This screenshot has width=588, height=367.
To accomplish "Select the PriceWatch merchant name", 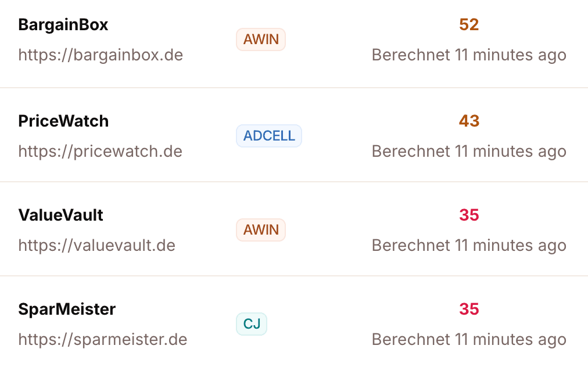I will tap(63, 121).
